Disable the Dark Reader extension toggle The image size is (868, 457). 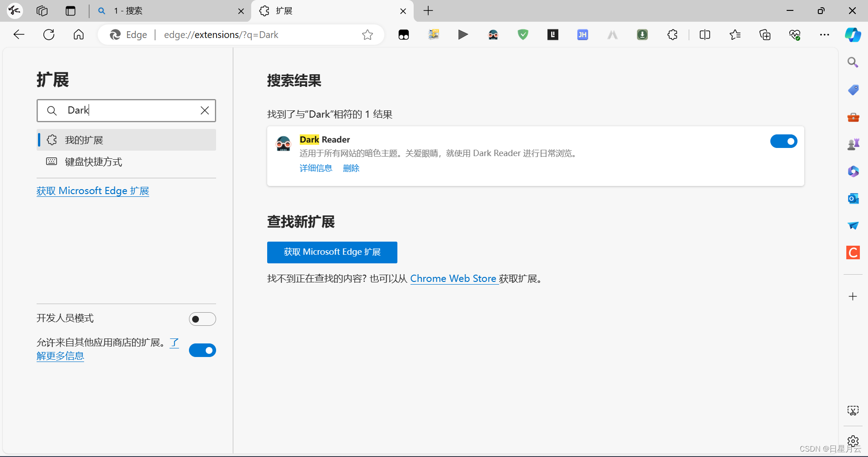tap(784, 141)
